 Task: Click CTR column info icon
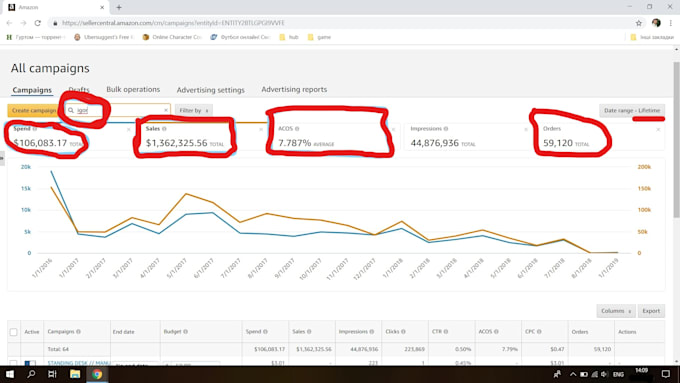pyautogui.click(x=446, y=332)
